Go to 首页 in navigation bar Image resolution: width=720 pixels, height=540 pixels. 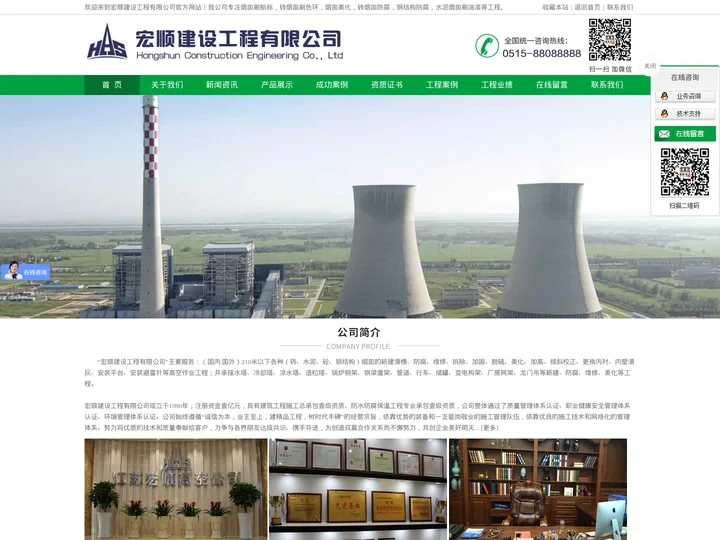(112, 85)
